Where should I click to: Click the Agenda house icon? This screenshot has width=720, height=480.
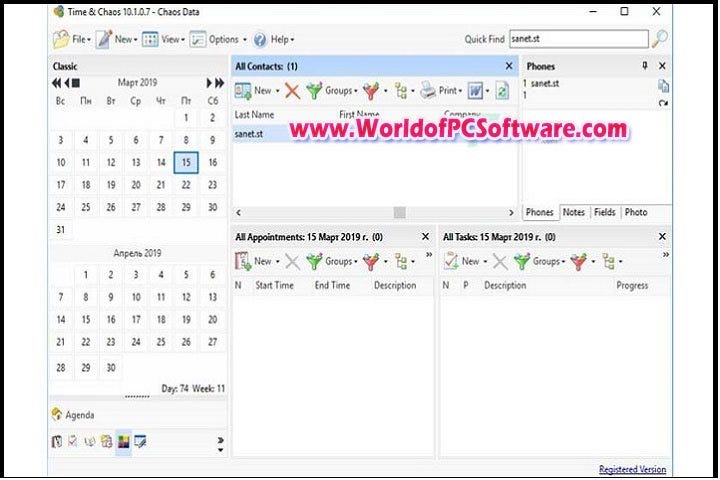56,414
